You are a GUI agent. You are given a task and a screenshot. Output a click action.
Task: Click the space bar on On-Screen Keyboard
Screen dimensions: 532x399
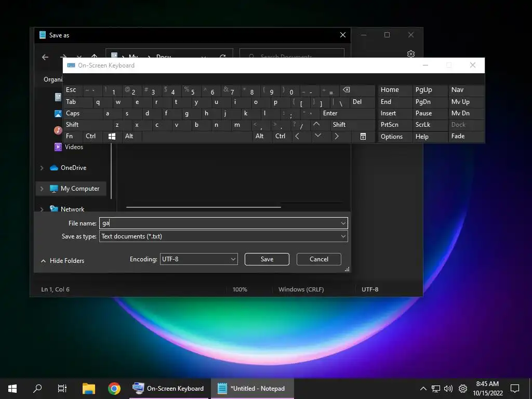(197, 137)
